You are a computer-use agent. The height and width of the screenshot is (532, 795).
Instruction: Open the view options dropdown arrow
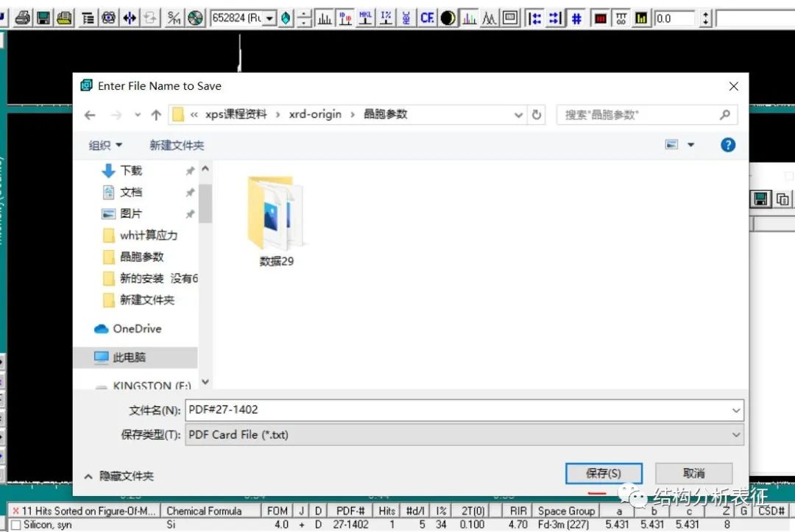coord(690,145)
